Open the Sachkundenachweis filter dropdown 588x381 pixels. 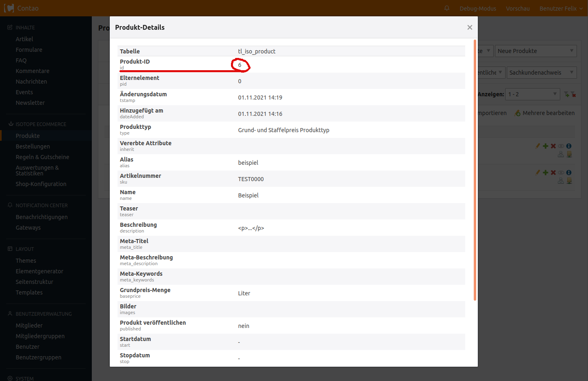click(541, 73)
